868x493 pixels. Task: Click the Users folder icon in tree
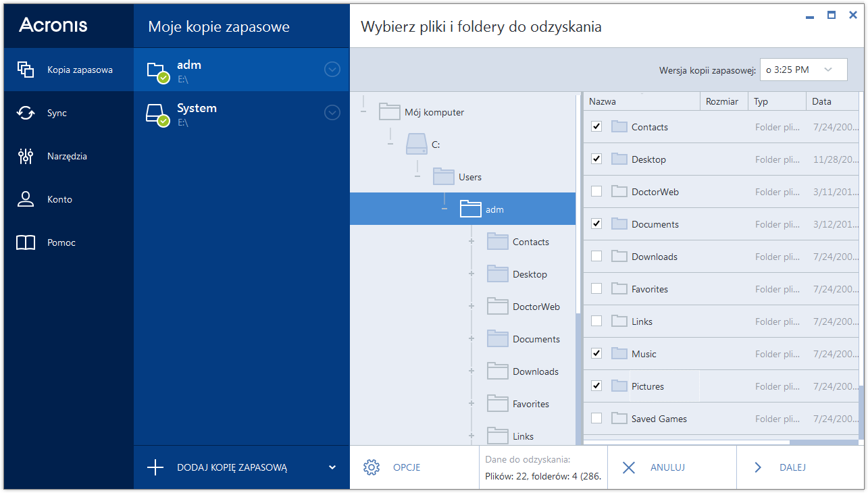(x=444, y=176)
